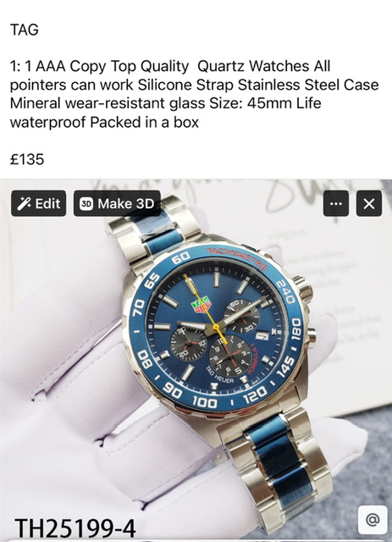Click the watch description paragraph
The height and width of the screenshot is (542, 392).
coord(194,94)
